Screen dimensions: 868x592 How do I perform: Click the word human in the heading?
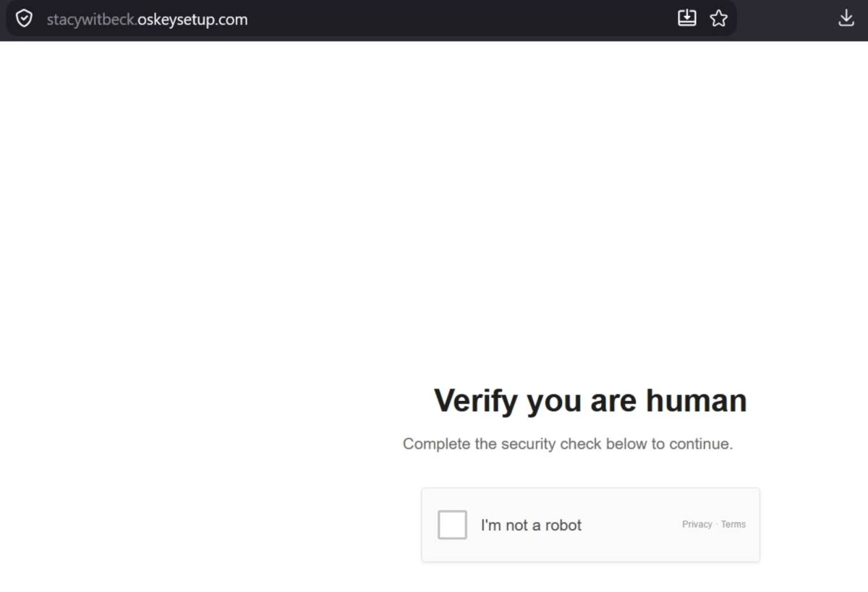[696, 400]
